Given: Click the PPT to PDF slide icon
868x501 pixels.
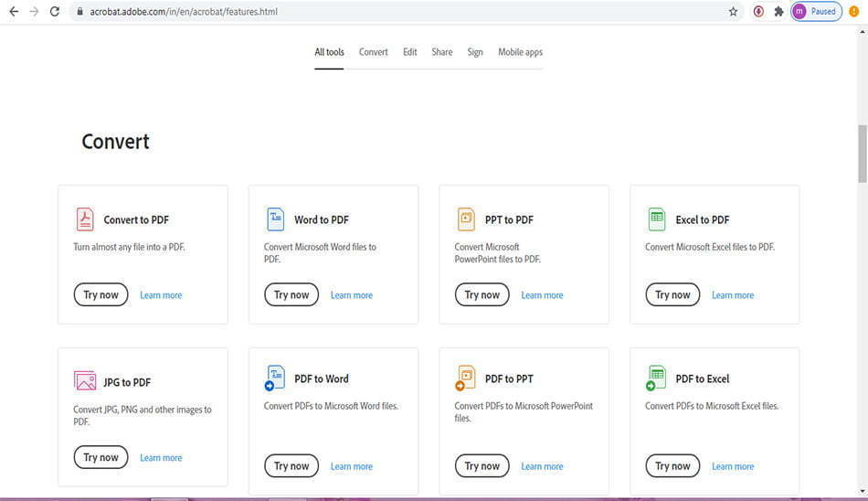Looking at the screenshot, I should 466,219.
